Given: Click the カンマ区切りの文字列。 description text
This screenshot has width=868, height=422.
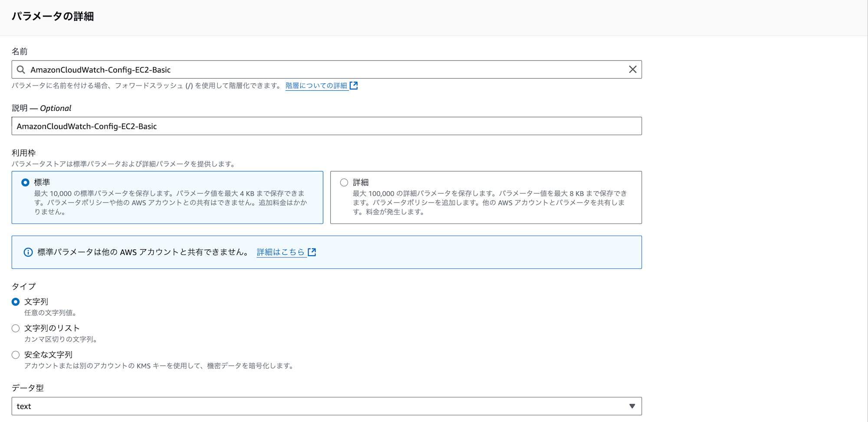Looking at the screenshot, I should (61, 339).
